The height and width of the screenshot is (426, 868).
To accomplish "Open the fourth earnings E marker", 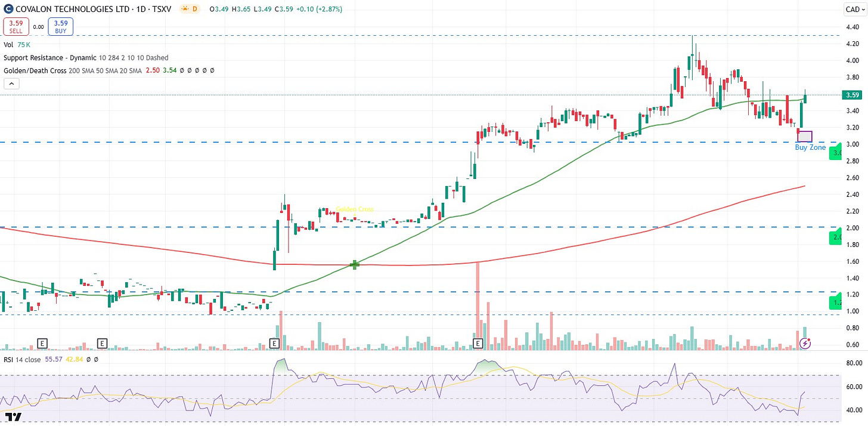I will click(478, 343).
